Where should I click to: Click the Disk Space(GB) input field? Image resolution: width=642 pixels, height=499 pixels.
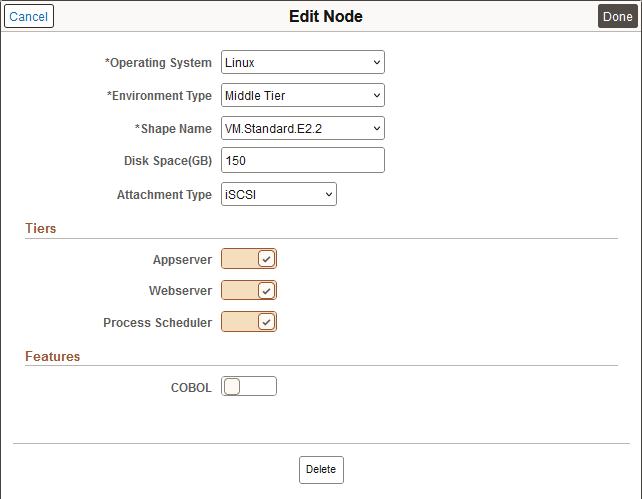[303, 160]
